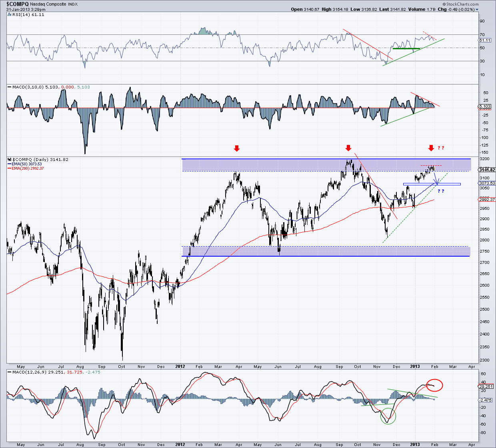496x448 pixels.
Task: Click the red down arrow above the September peak
Action: 348,148
